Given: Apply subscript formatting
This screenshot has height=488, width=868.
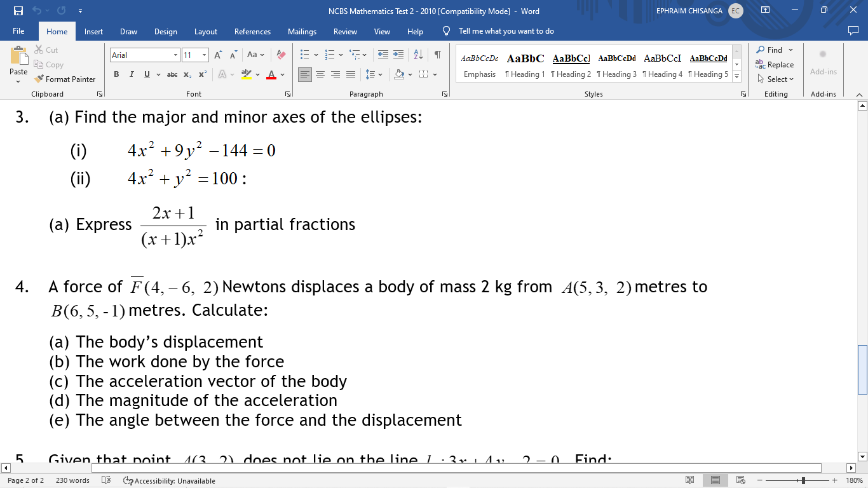Looking at the screenshot, I should [x=187, y=74].
